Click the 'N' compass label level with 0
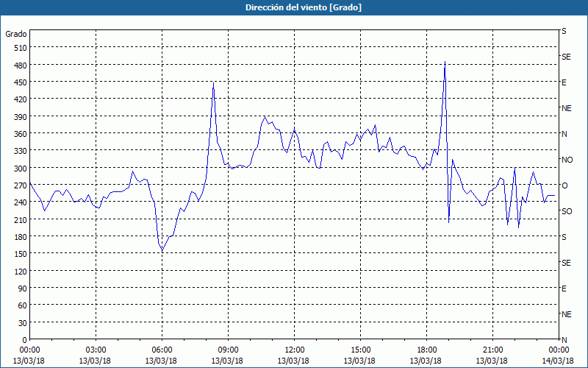 564,340
